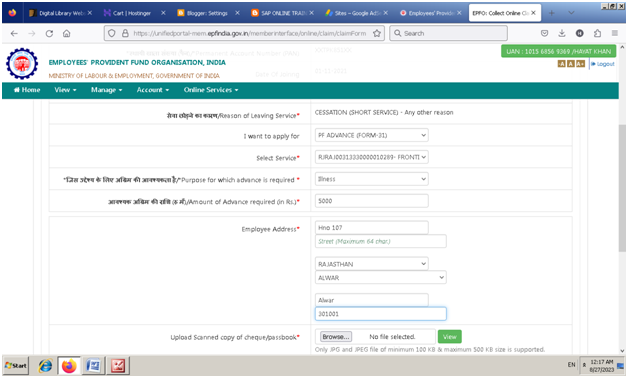This screenshot has height=378, width=628.
Task: Click the EPFO organisation logo
Action: 22,64
